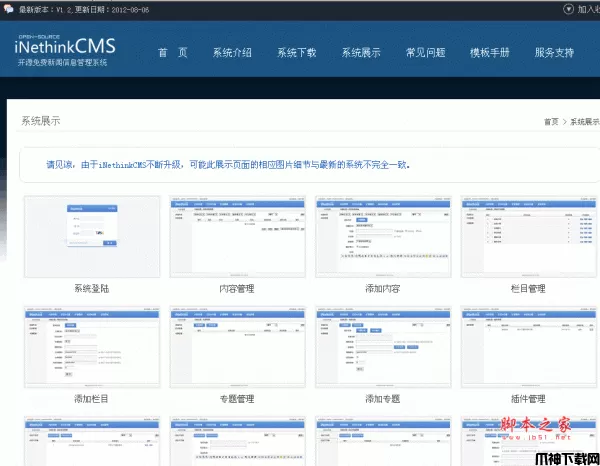This screenshot has height=466, width=600.
Task: Open the 内容管理 screenshot thumbnail
Action: coord(238,236)
